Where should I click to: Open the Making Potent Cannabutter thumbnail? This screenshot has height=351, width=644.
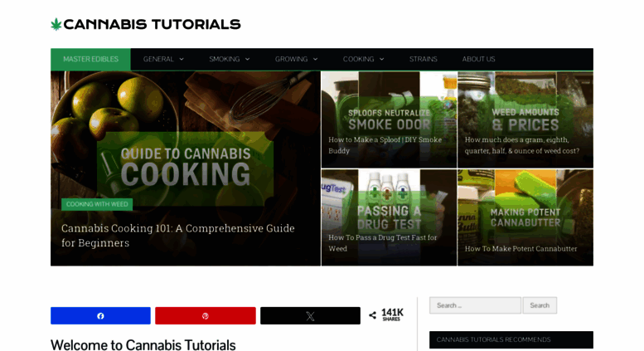[x=525, y=217]
